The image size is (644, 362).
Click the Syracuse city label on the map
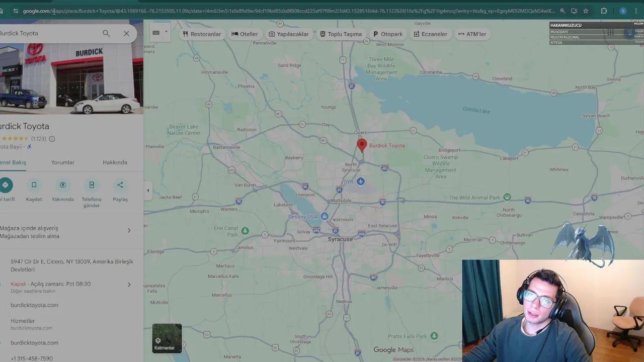[340, 239]
